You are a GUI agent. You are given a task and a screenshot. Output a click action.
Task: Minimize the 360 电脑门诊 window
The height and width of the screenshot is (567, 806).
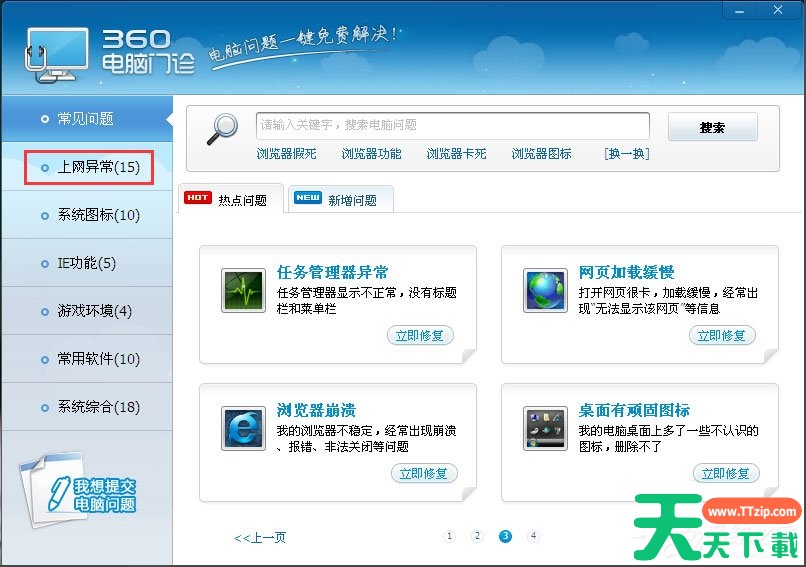pos(740,11)
